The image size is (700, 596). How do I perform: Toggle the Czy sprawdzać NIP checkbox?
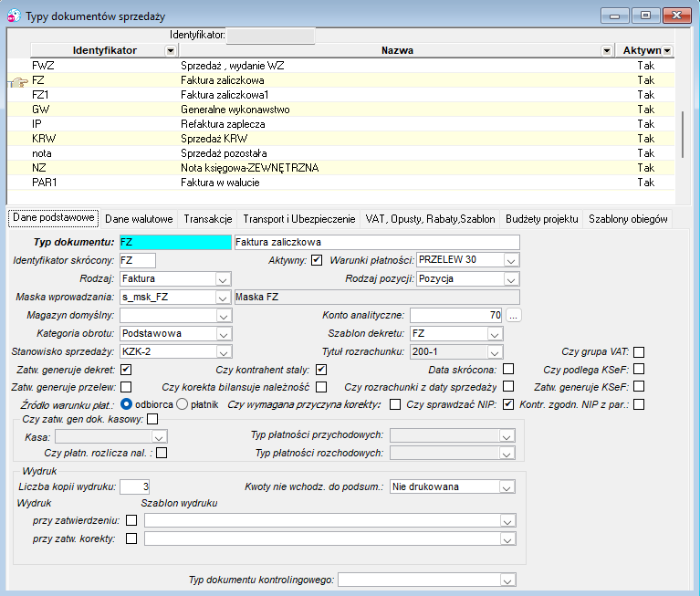pos(508,404)
